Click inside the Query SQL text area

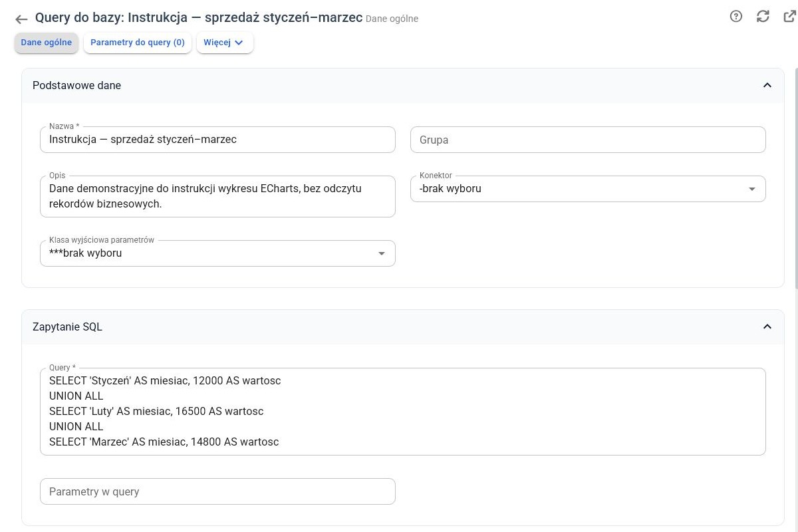403,412
